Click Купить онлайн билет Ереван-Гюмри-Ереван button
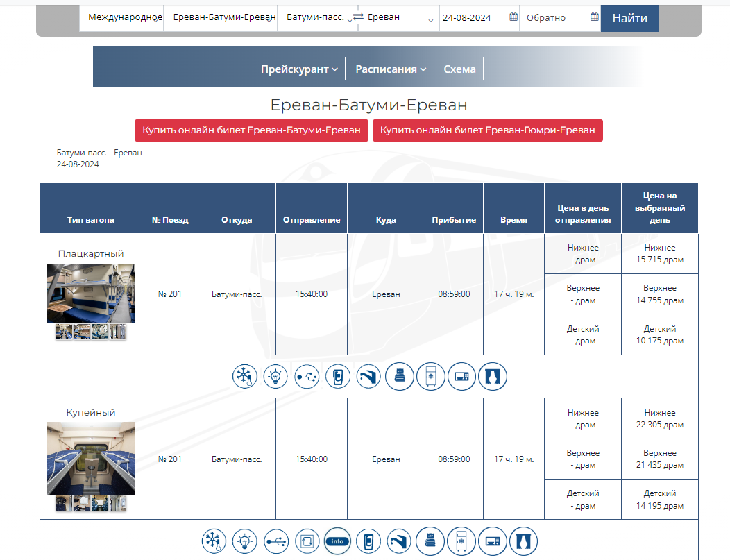 click(x=487, y=130)
